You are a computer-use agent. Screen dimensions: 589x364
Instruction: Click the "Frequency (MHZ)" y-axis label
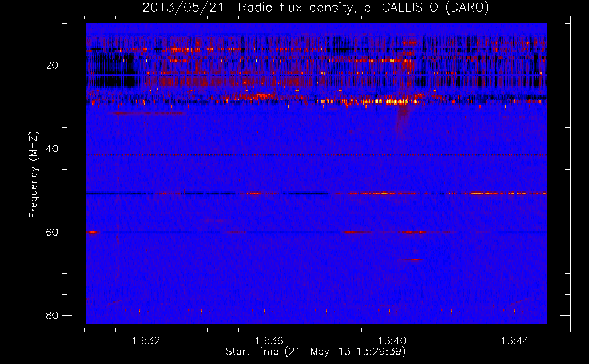pyautogui.click(x=33, y=175)
